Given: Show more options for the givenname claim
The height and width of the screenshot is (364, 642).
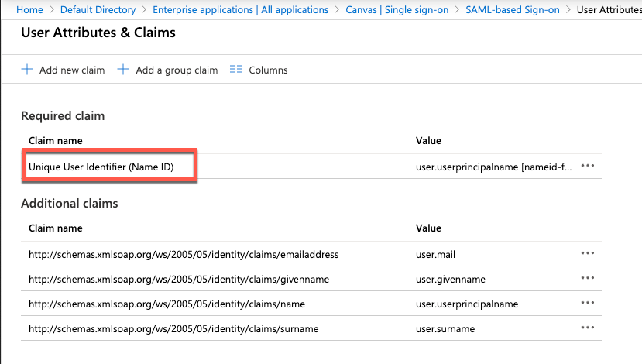Looking at the screenshot, I should click(587, 278).
